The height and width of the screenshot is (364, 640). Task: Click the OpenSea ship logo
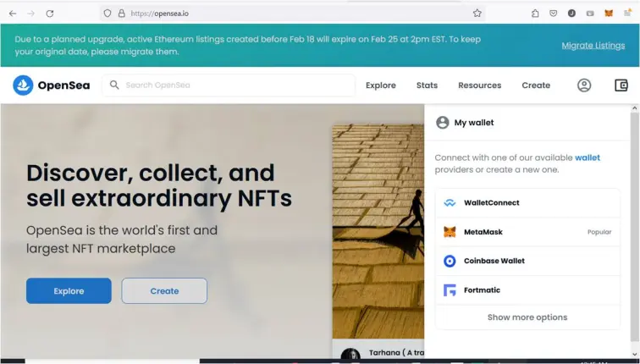tap(23, 85)
